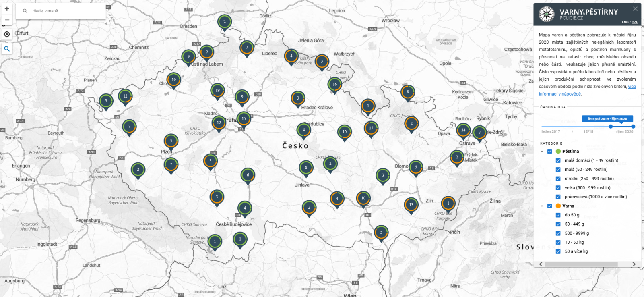Click the map marker labeled 34 near Ostrava
Viewport: 644px width, 297px height.
click(463, 130)
